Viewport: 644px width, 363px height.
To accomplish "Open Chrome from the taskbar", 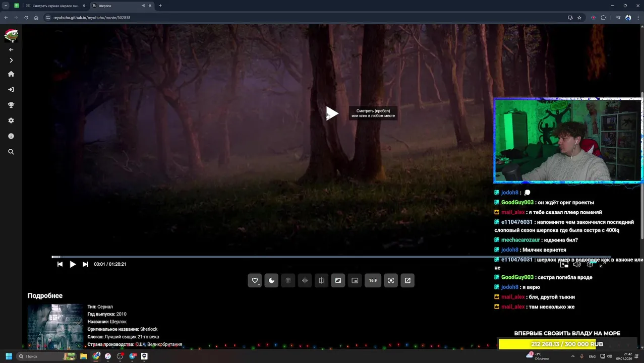I will tap(96, 356).
